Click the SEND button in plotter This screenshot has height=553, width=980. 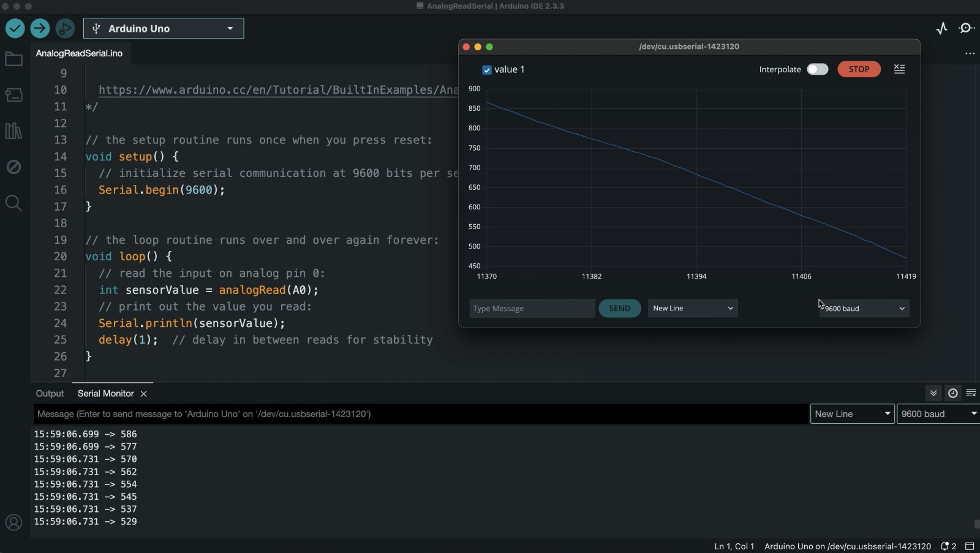(x=619, y=308)
